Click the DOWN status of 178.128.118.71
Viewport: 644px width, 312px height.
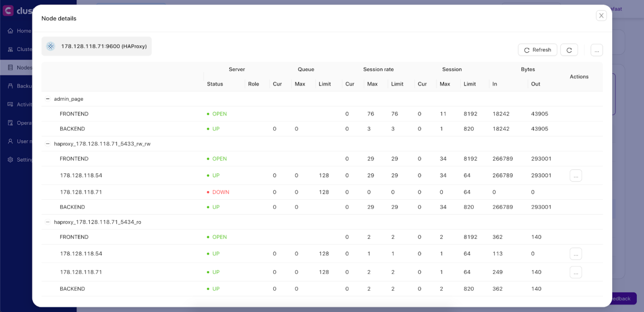pos(221,192)
